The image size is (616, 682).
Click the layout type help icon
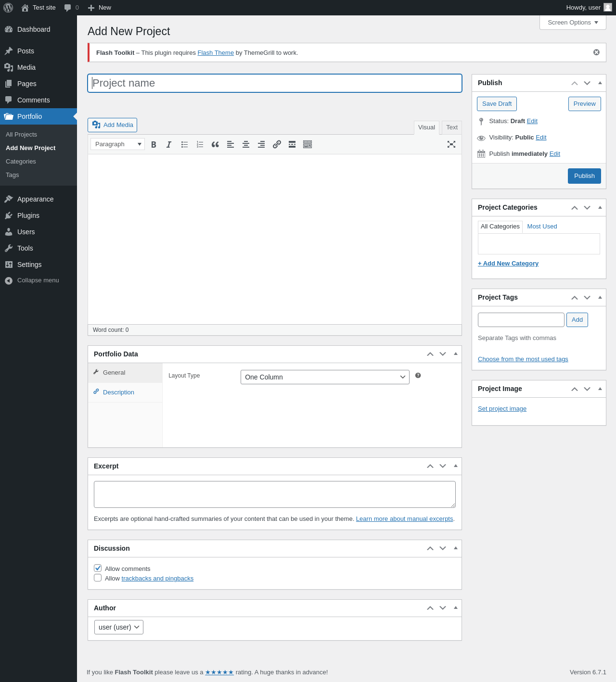coord(418,376)
